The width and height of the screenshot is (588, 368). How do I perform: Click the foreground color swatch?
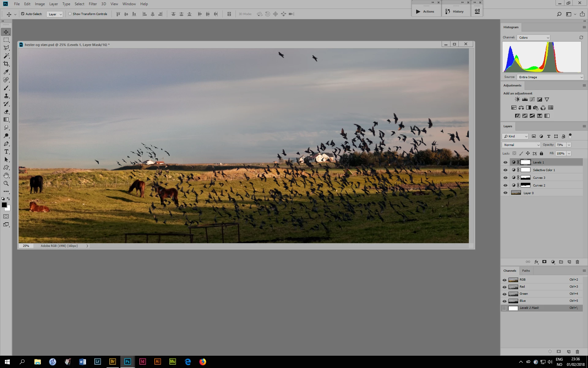coord(4,205)
